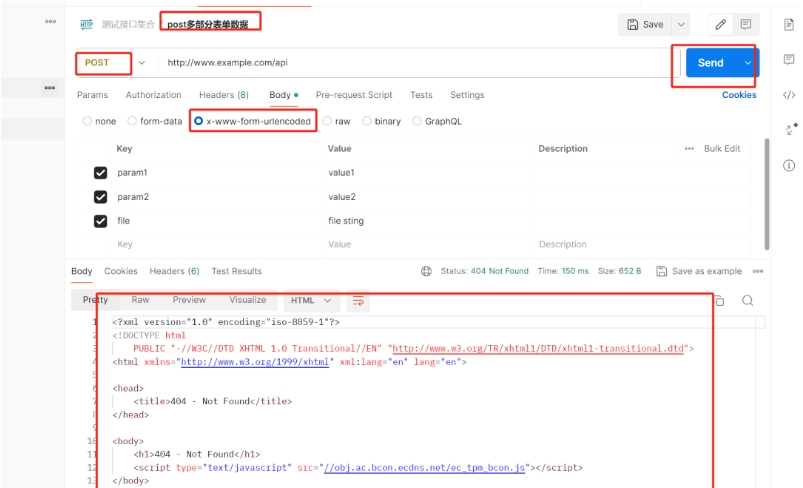The height and width of the screenshot is (488, 803).
Task: Click the empty new Key field
Action: (217, 244)
